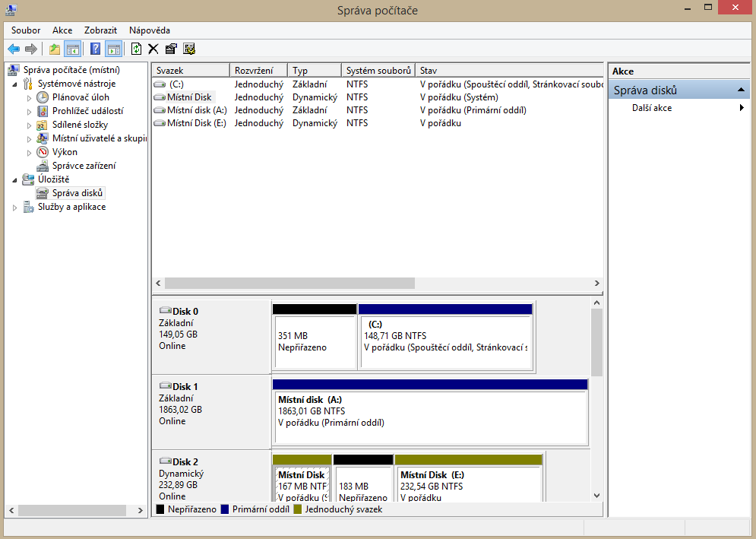Expand the Plánovač úloh tree node

pos(30,98)
